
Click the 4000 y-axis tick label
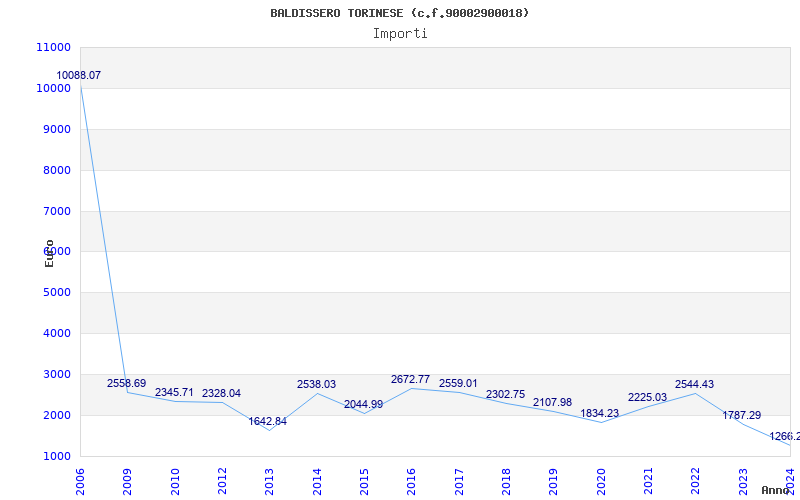pyautogui.click(x=57, y=334)
